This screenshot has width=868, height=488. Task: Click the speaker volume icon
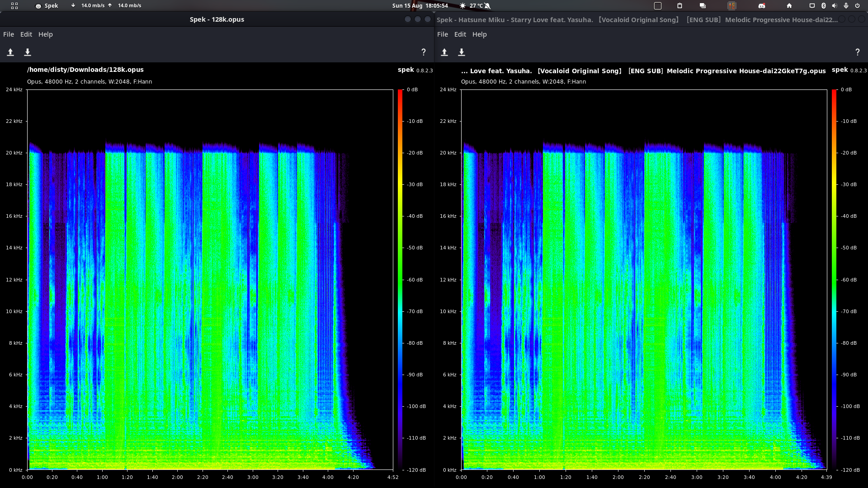[x=835, y=6]
